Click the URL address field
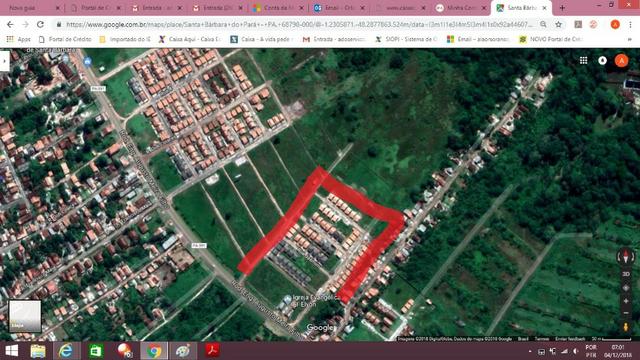 coord(299,24)
